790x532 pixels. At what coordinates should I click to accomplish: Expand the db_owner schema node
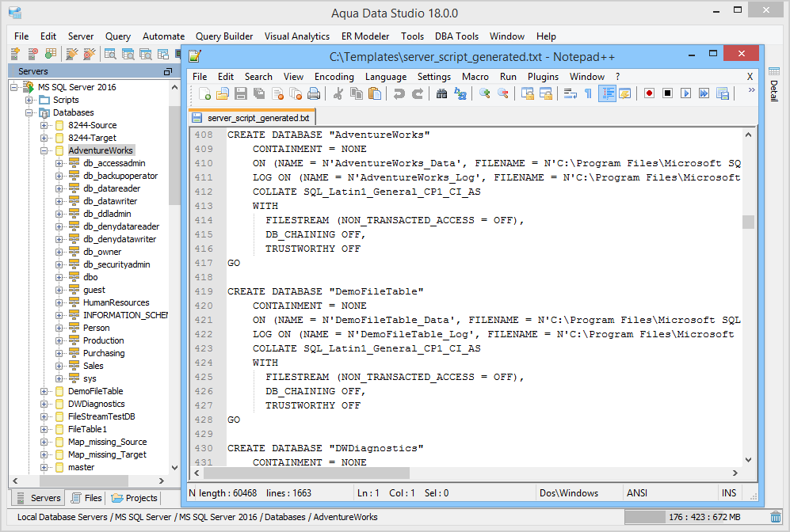[x=59, y=252]
